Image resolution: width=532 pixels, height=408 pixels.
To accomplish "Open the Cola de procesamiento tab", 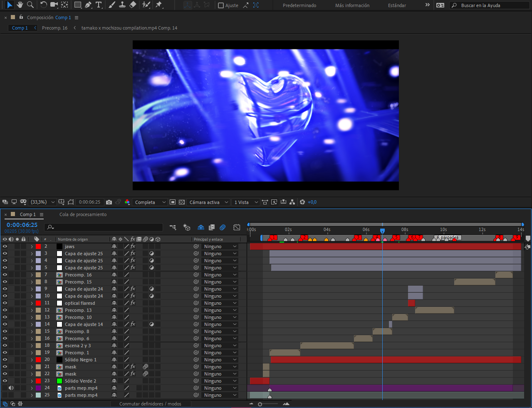I will pos(83,214).
